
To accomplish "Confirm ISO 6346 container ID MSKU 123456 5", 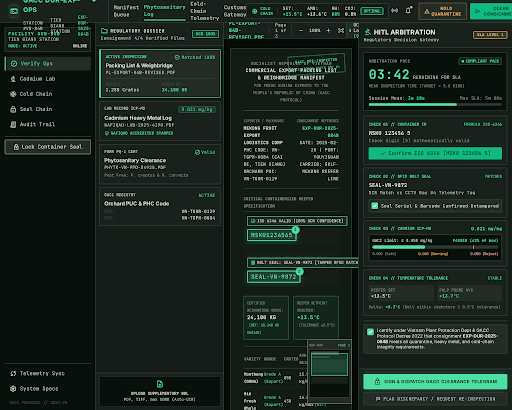I will pos(435,153).
